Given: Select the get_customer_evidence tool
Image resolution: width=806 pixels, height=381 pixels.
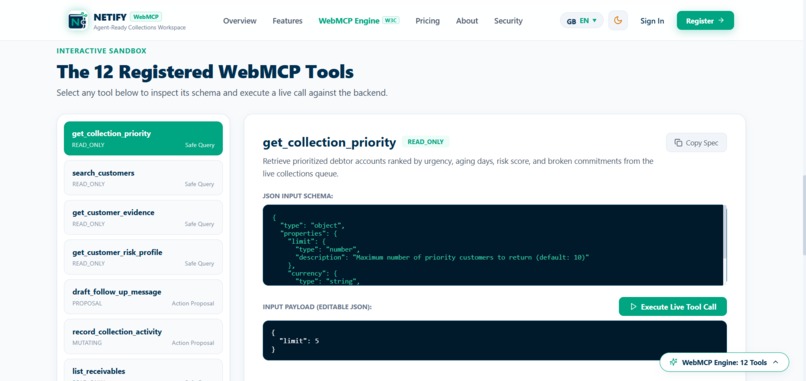Looking at the screenshot, I should [143, 217].
